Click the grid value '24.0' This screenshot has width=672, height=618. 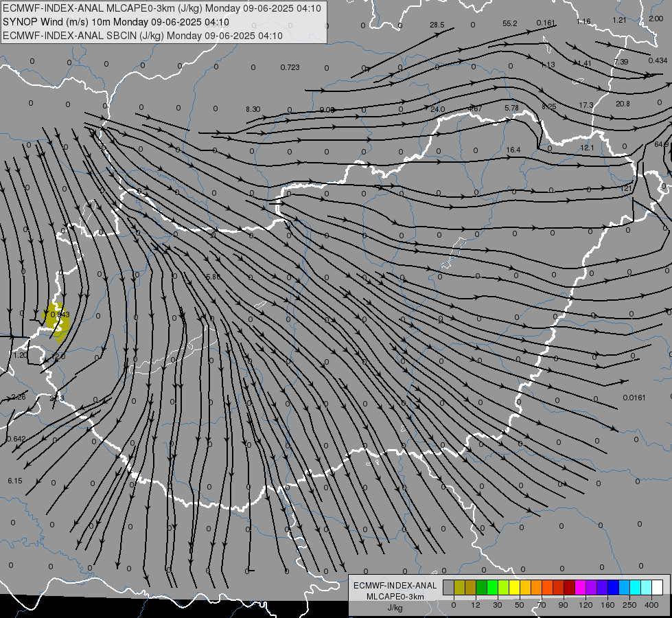click(437, 109)
